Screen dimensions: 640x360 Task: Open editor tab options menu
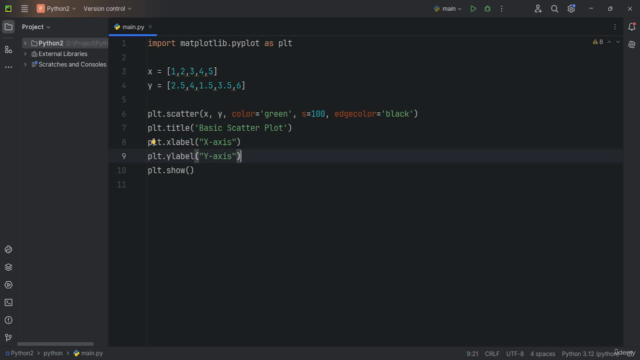[x=615, y=27]
